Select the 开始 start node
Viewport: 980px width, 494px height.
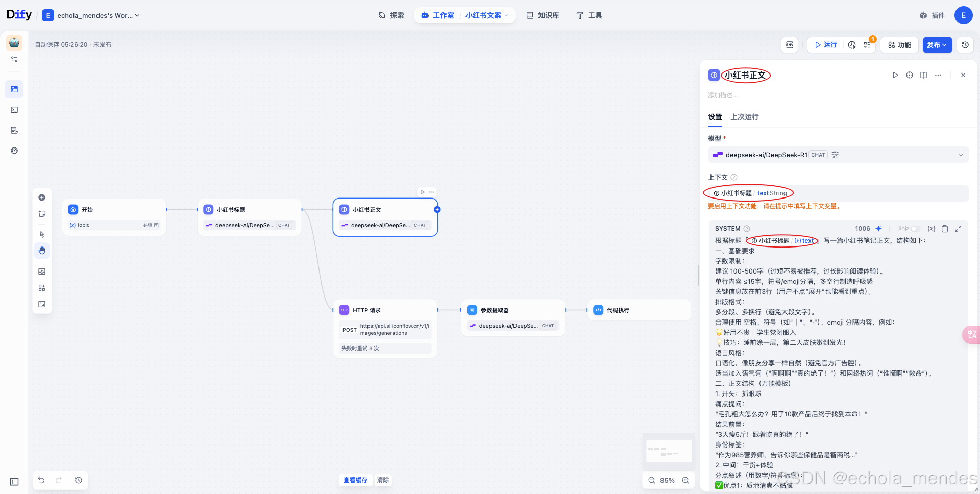pos(114,217)
